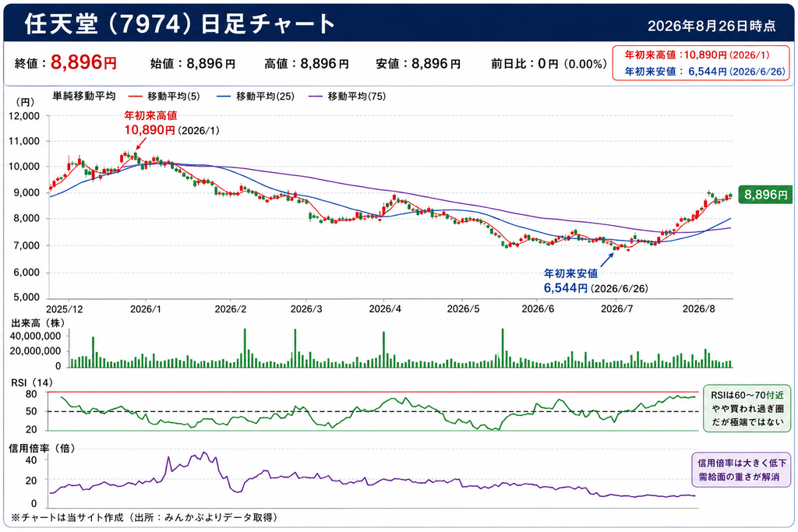
Task: Click the 移動平均(25) blue legend entry
Action: tap(256, 96)
